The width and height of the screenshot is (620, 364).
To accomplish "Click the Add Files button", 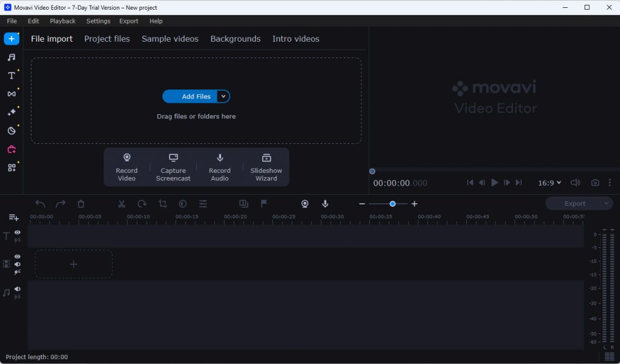I will 190,96.
